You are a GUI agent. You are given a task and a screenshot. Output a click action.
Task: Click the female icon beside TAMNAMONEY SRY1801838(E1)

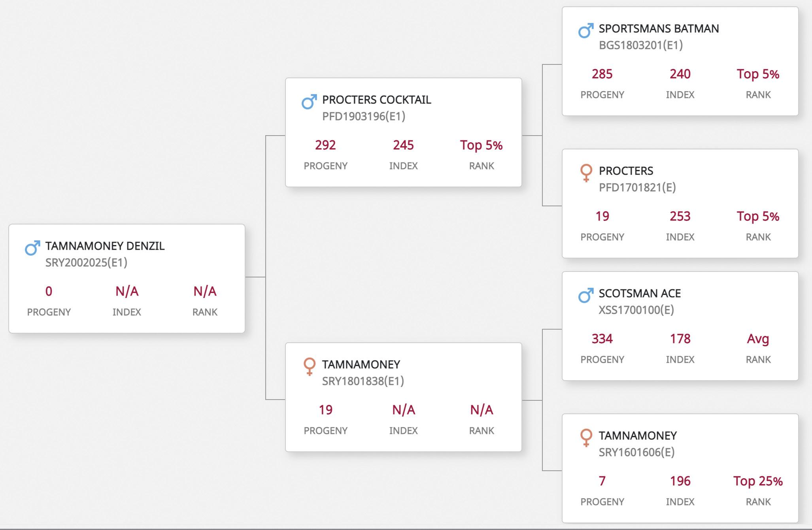[309, 366]
